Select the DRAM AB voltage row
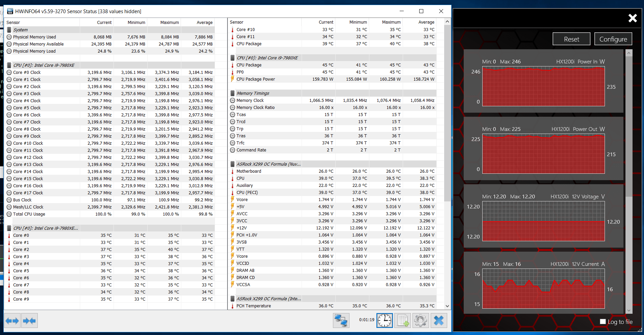 pos(333,270)
